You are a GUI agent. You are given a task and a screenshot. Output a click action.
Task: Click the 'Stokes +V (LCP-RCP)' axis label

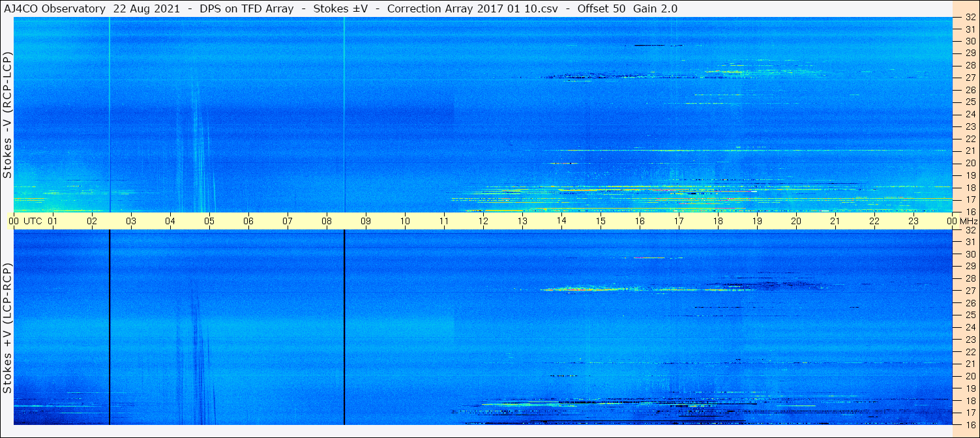click(8, 329)
